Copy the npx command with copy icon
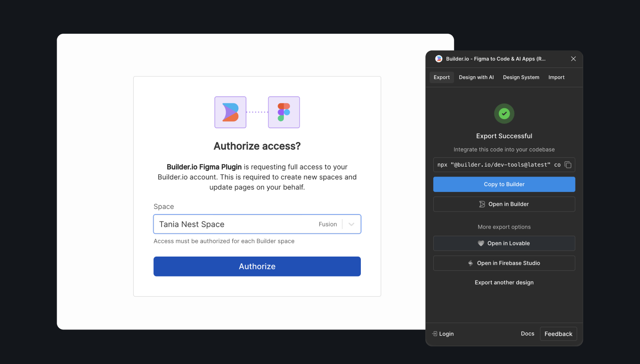The height and width of the screenshot is (364, 640). (568, 165)
